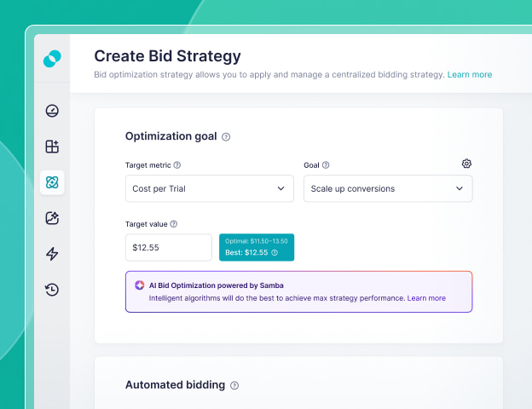Expand the Scale up conversions dropdown
The image size is (532, 409).
coord(388,188)
